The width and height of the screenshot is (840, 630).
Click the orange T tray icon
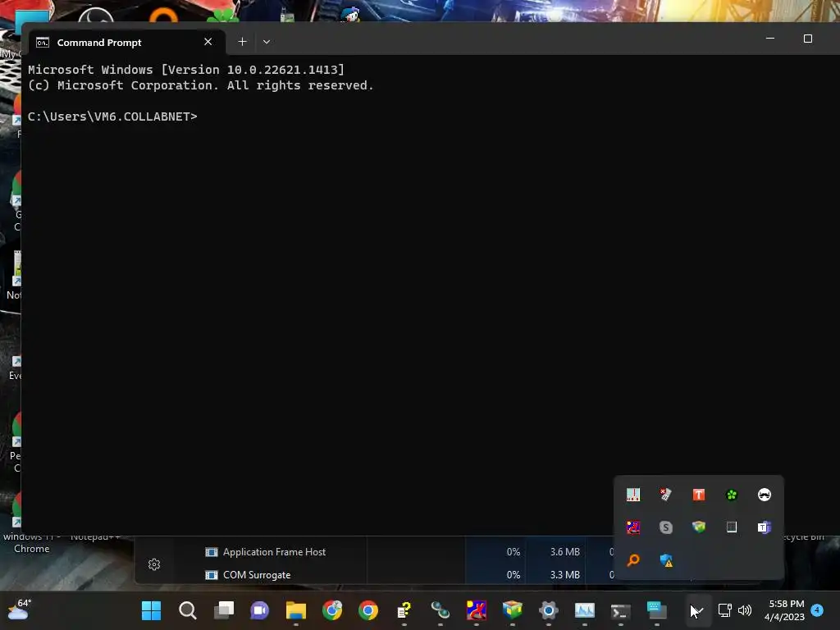coord(699,495)
